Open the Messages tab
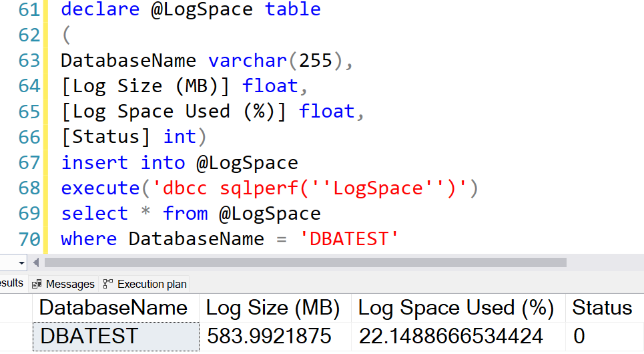The height and width of the screenshot is (354, 644). click(x=63, y=284)
